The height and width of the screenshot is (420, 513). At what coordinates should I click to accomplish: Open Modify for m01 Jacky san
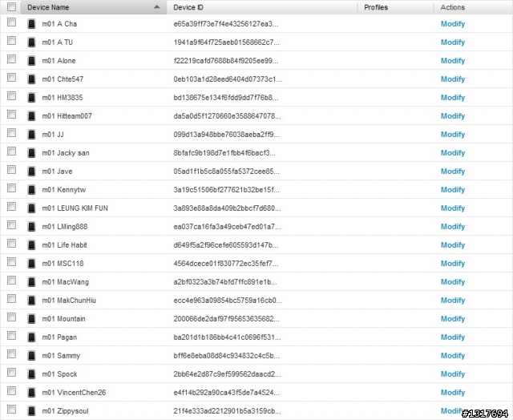(x=453, y=153)
